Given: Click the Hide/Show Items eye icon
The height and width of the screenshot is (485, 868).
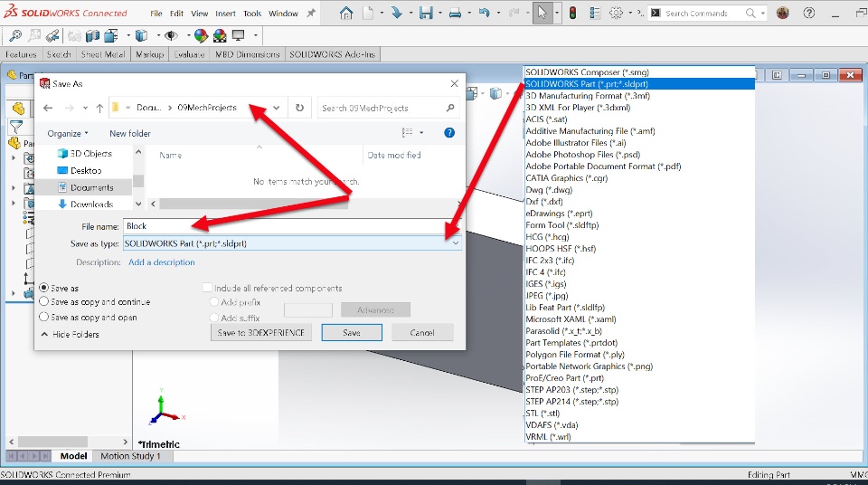Looking at the screenshot, I should pos(171,36).
